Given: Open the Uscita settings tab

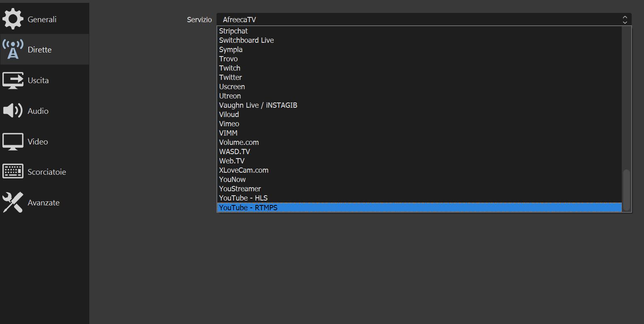Looking at the screenshot, I should [44, 80].
